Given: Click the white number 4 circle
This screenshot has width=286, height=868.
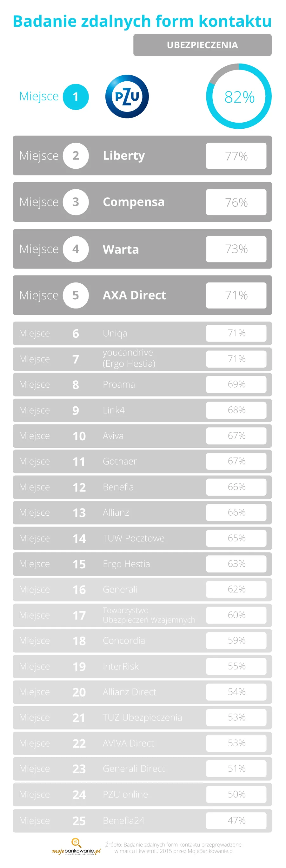Looking at the screenshot, I should coord(76,249).
